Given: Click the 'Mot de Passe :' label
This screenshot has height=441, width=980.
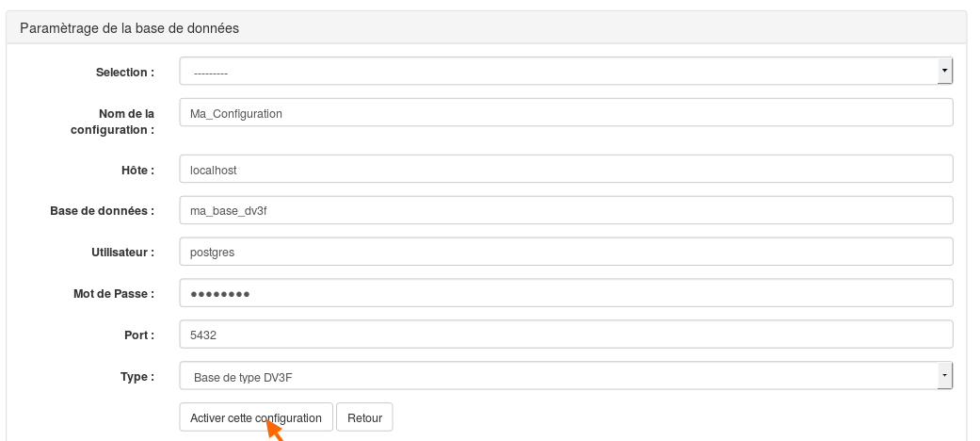Looking at the screenshot, I should click(114, 293).
